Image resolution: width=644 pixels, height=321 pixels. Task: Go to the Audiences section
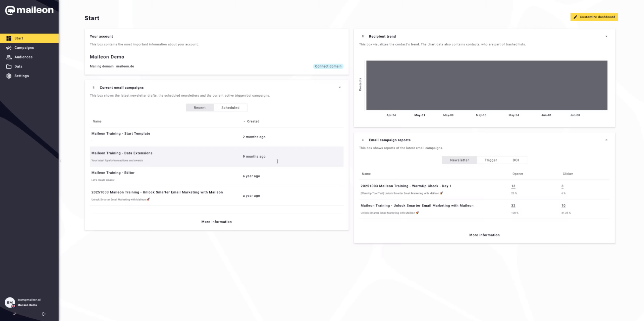point(29,57)
